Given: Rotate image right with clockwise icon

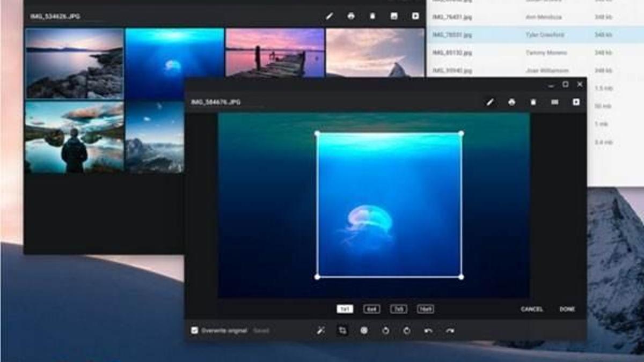Looking at the screenshot, I should click(x=407, y=331).
